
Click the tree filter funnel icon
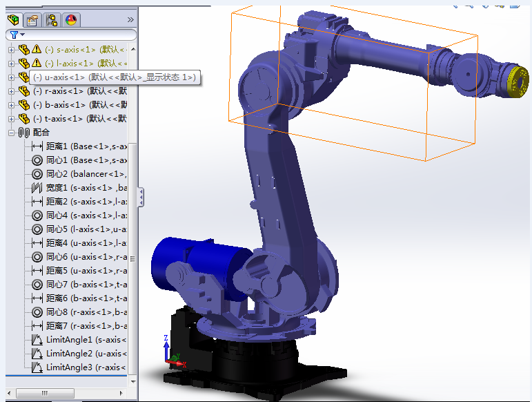click(x=14, y=35)
